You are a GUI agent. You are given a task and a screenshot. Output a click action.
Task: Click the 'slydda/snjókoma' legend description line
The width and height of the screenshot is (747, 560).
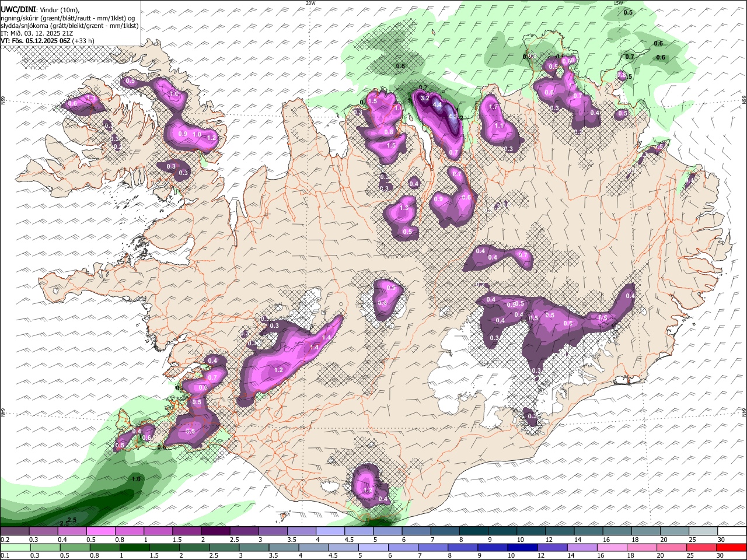pos(69,26)
